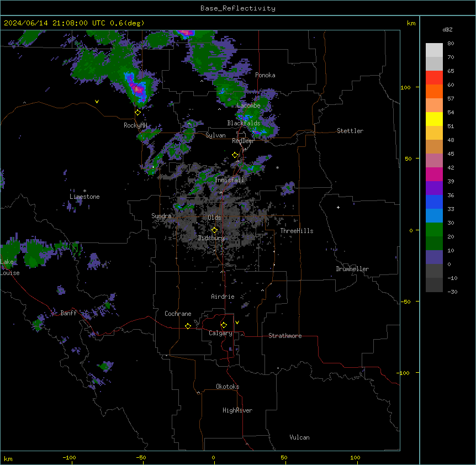The image size is (476, 465).
Task: Click the Sundre town label
Action: [161, 216]
